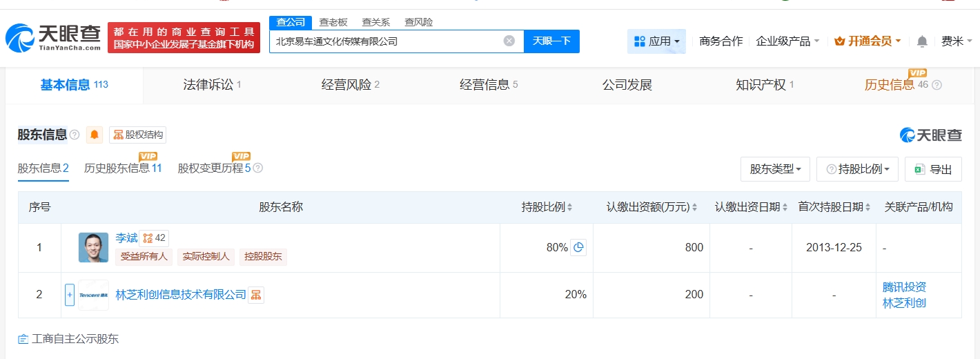Expand 企业级产品 menu
This screenshot has width=980, height=359.
point(787,41)
